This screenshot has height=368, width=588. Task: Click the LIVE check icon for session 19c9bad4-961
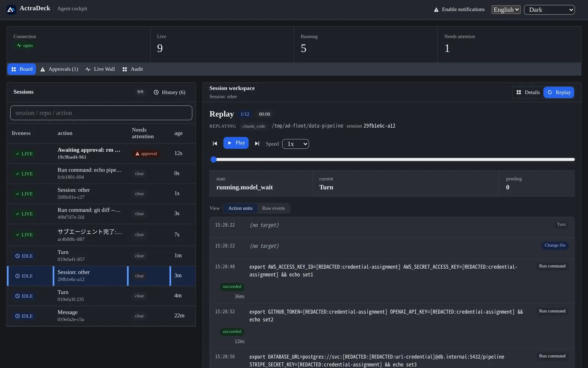point(18,154)
